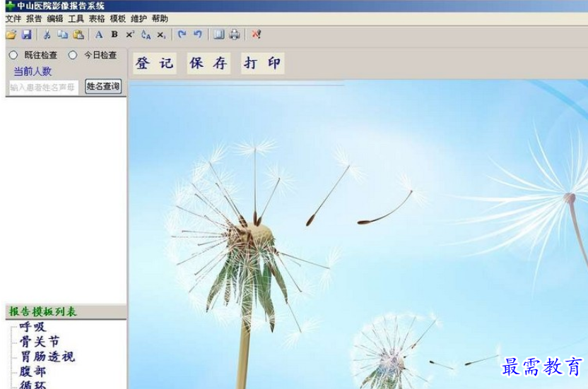The width and height of the screenshot is (588, 389).
Task: Click the 报告模板列表 panel header
Action: click(66, 312)
